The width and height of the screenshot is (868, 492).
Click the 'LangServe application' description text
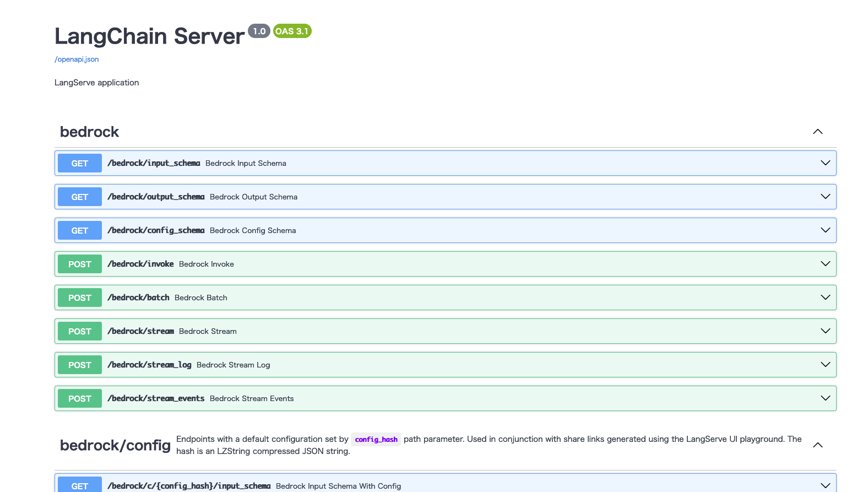(x=96, y=83)
